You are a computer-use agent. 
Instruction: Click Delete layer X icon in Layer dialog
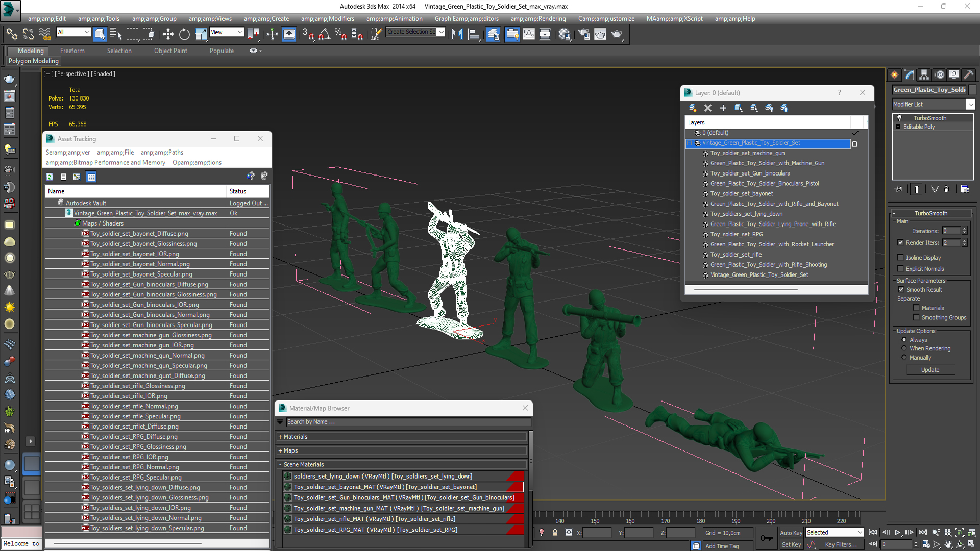707,108
